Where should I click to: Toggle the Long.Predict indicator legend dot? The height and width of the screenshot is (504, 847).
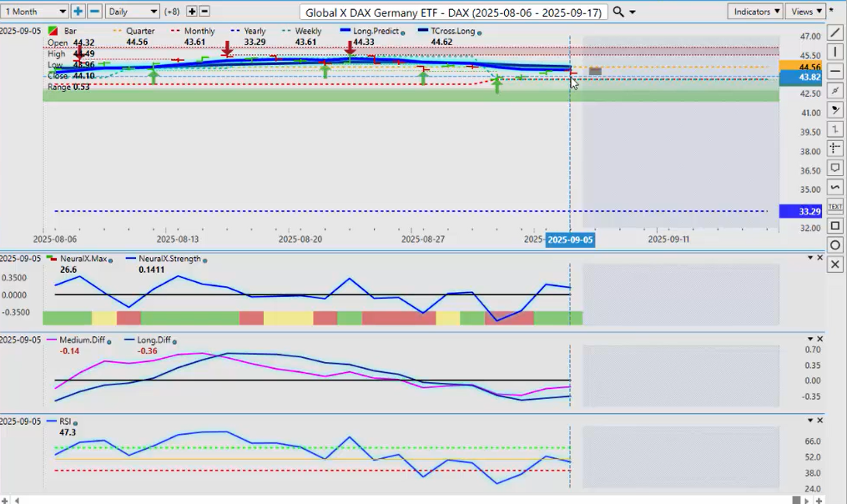tap(403, 32)
